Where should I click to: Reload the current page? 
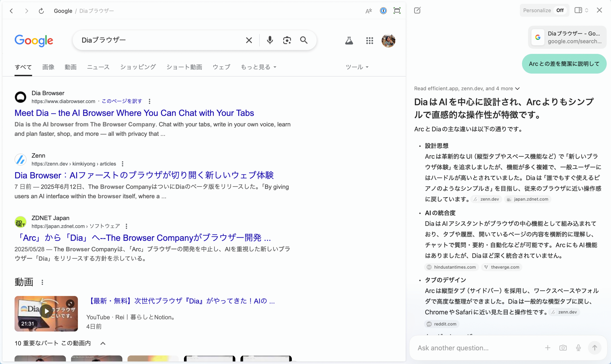pyautogui.click(x=41, y=11)
